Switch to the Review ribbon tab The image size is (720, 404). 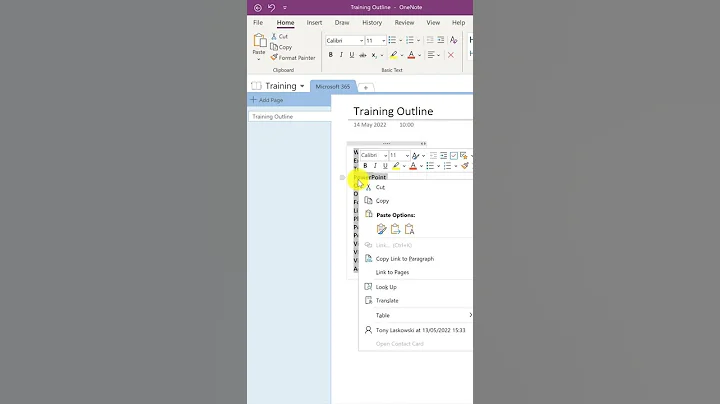(x=404, y=22)
